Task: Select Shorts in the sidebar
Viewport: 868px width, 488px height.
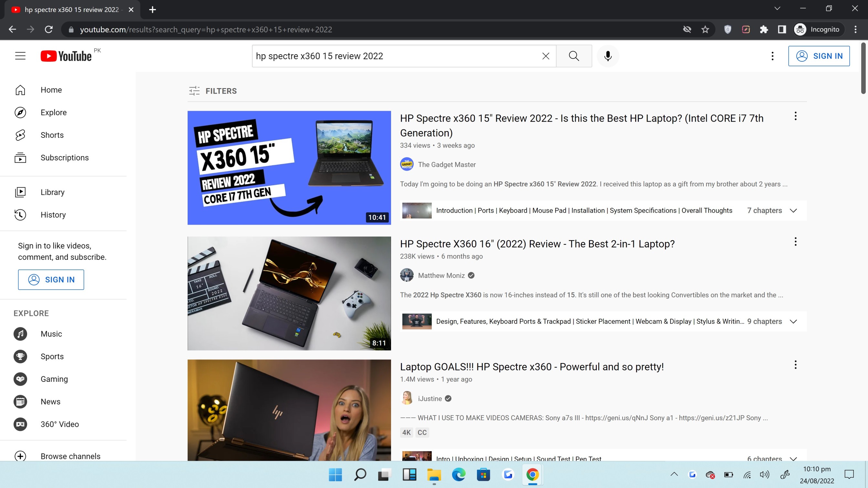Action: pos(52,135)
